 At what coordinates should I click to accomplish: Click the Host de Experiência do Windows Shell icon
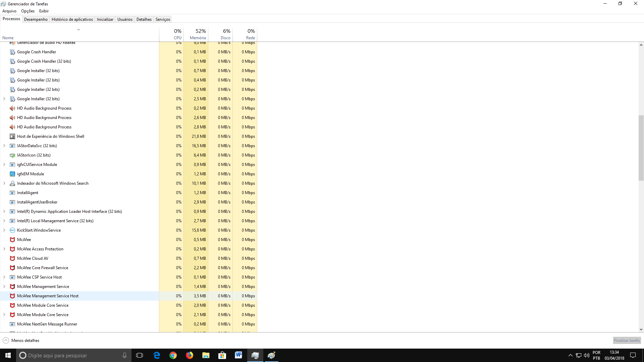(12, 136)
